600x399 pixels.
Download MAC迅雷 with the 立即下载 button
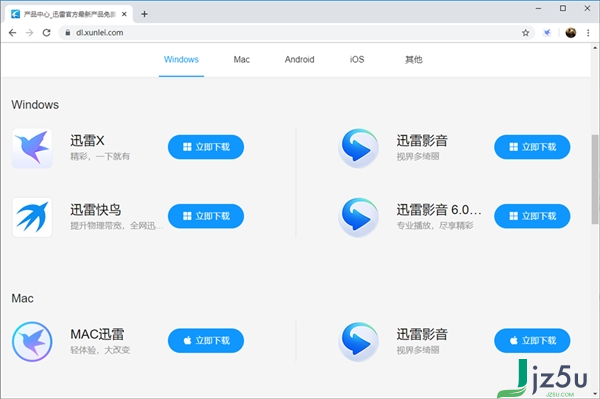(x=206, y=340)
